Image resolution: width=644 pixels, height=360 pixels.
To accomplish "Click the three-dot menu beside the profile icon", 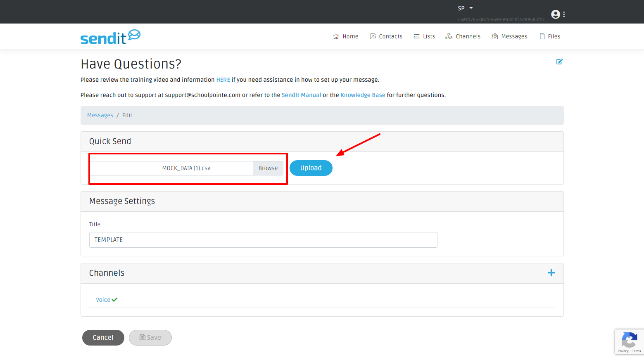I will click(x=564, y=14).
